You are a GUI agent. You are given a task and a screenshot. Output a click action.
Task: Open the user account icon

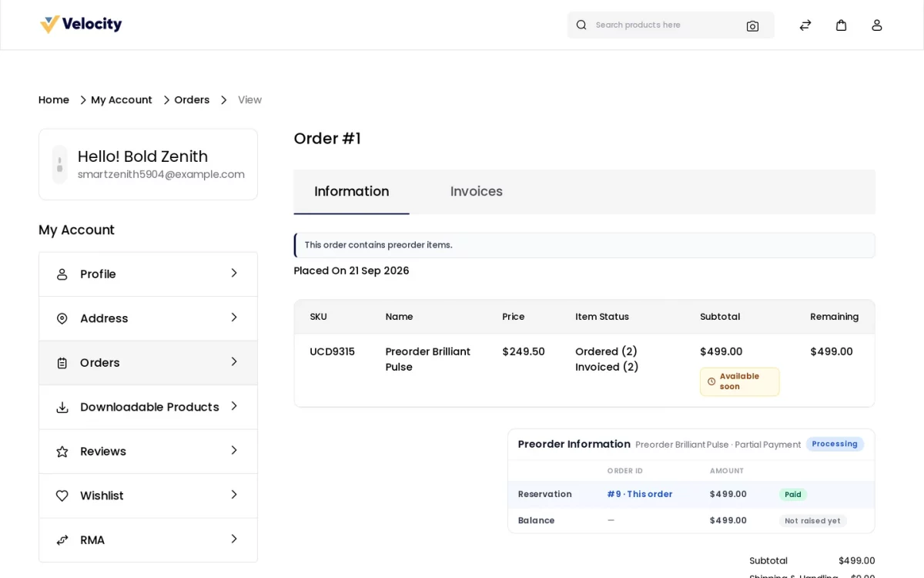[x=877, y=25]
